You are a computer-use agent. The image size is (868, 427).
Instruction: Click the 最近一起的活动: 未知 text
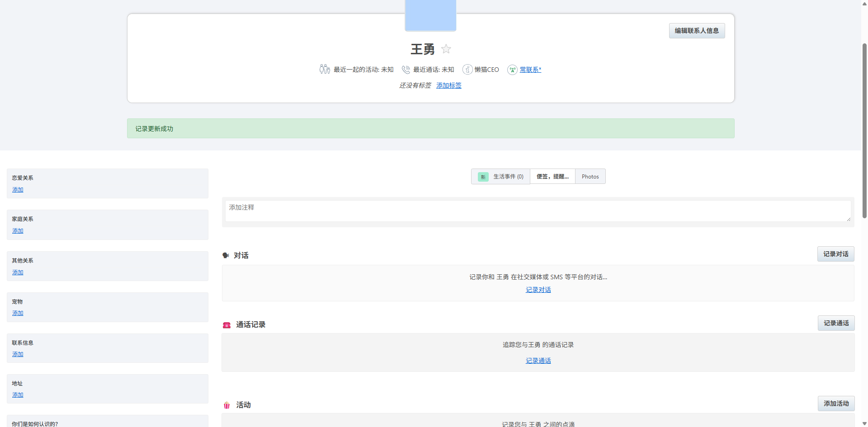coord(363,70)
